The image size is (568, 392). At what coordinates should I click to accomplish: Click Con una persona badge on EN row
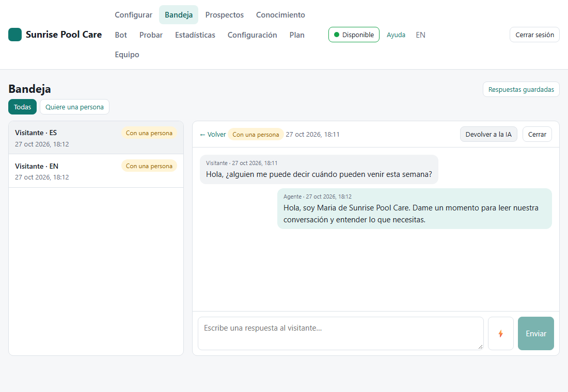149,166
